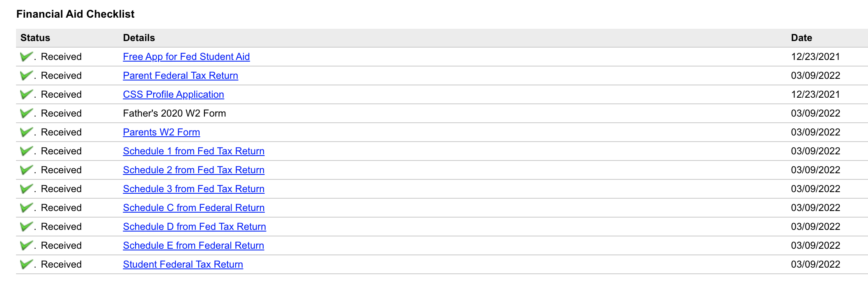Open Schedule D from Fed Tax Return
Screen dimensions: 868x282
click(x=194, y=227)
